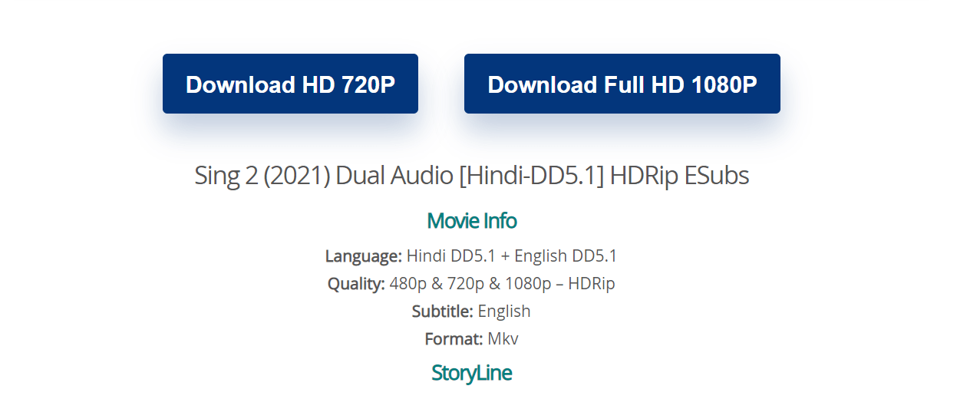Click the word 'ESubs' in the title
The height and width of the screenshot is (399, 980).
(717, 176)
